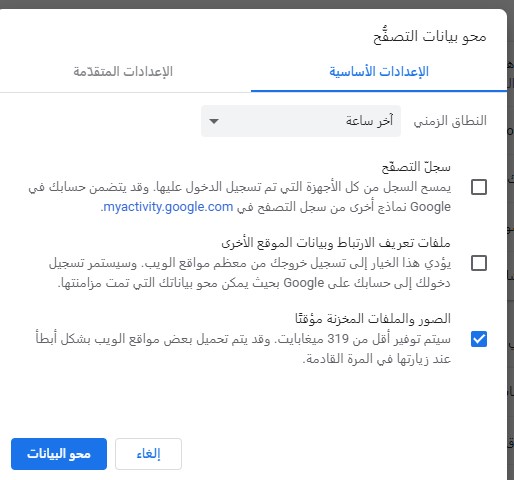Enable the سجلّ التصفّح checkbox
The width and height of the screenshot is (514, 480).
pyautogui.click(x=479, y=187)
